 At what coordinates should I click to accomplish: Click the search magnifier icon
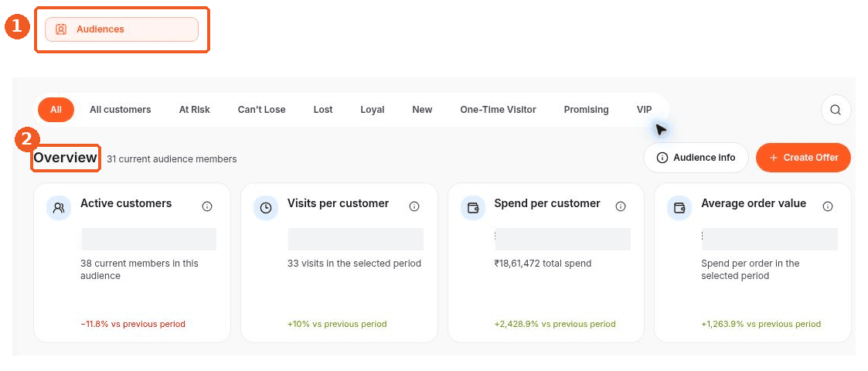coord(836,110)
